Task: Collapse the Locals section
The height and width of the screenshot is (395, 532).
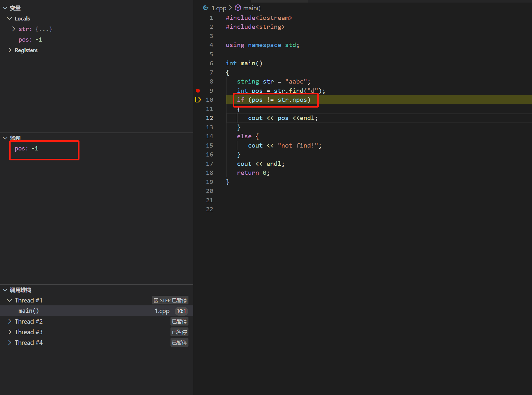Action: [9, 18]
